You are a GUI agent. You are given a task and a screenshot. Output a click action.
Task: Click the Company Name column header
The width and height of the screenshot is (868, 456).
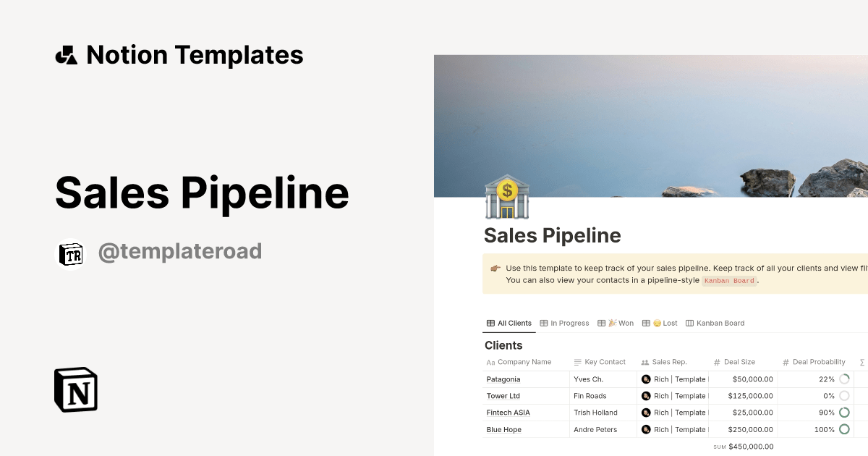526,362
